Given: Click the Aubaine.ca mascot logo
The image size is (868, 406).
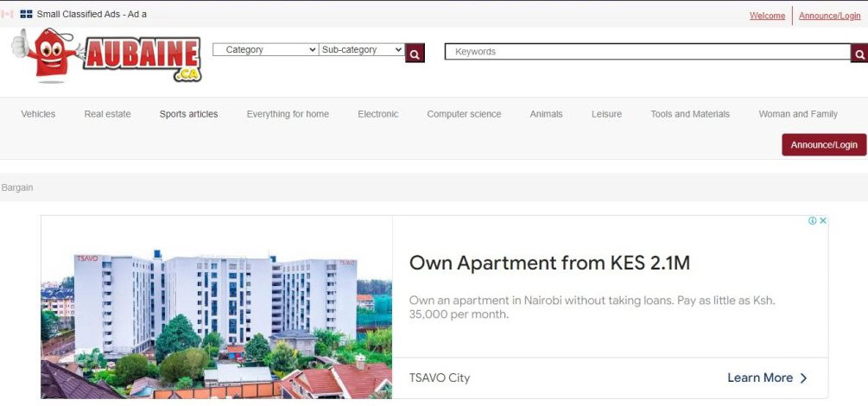Looking at the screenshot, I should (x=106, y=55).
